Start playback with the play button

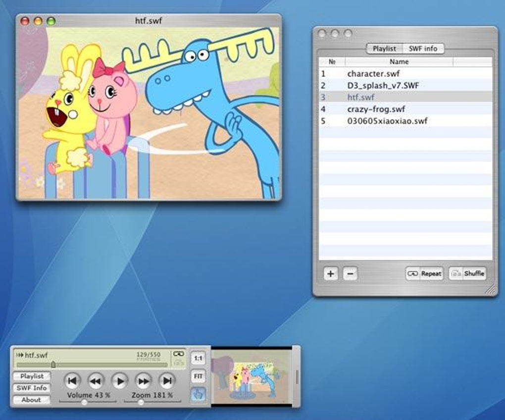point(119,381)
